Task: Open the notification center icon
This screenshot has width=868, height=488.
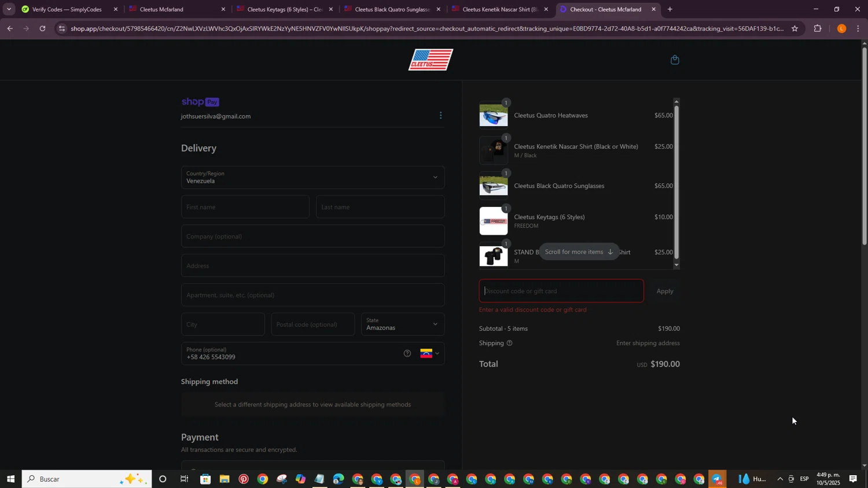Action: [x=853, y=479]
